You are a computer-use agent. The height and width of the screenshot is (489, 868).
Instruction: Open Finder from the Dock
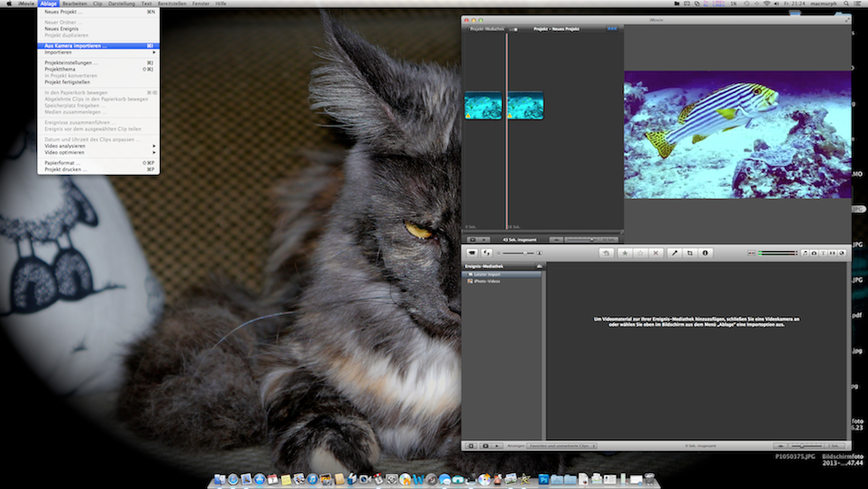coord(219,479)
